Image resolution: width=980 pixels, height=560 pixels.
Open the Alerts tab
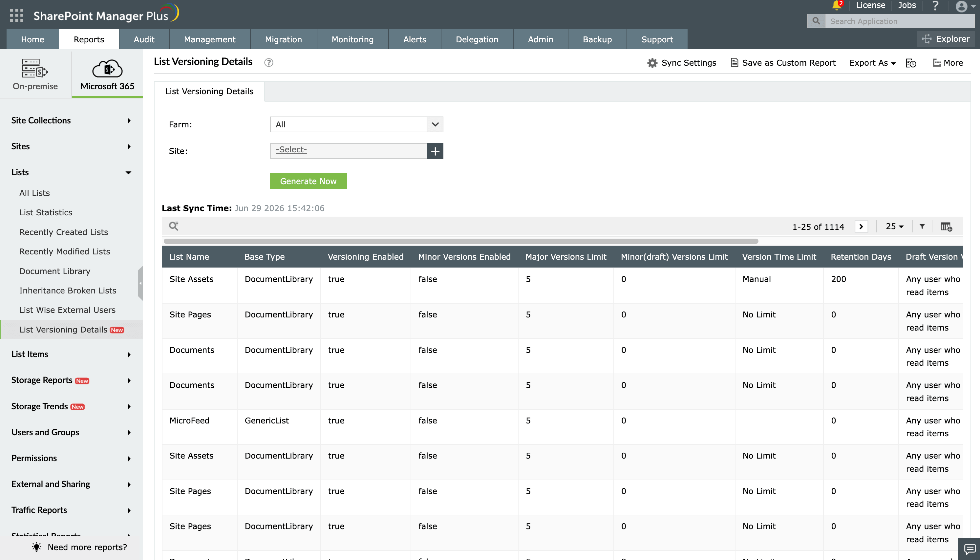pyautogui.click(x=415, y=39)
